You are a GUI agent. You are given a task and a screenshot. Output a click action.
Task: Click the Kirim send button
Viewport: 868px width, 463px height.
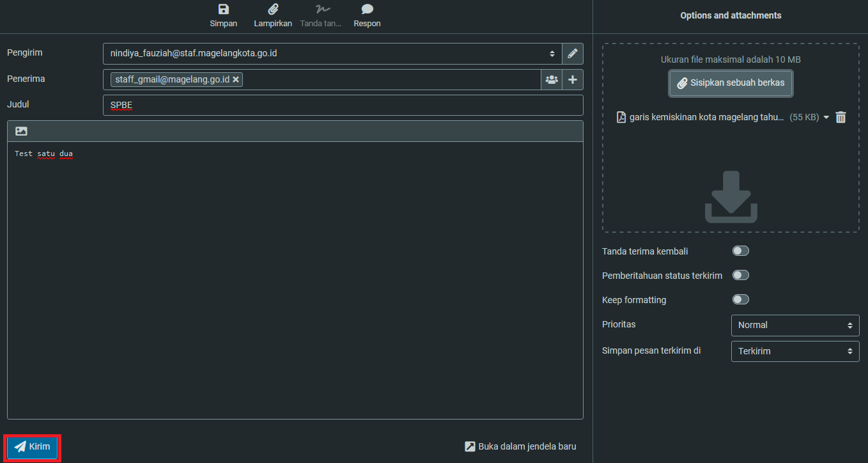point(33,447)
